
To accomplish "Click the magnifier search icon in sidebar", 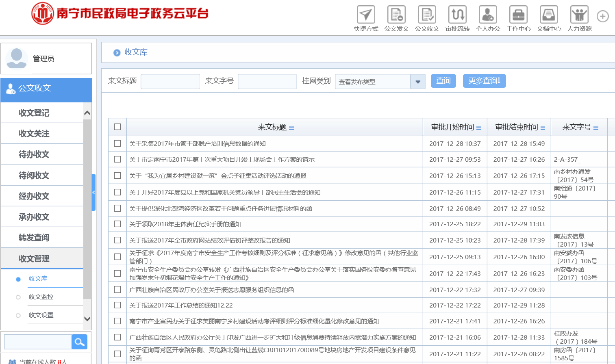I will (x=79, y=342).
